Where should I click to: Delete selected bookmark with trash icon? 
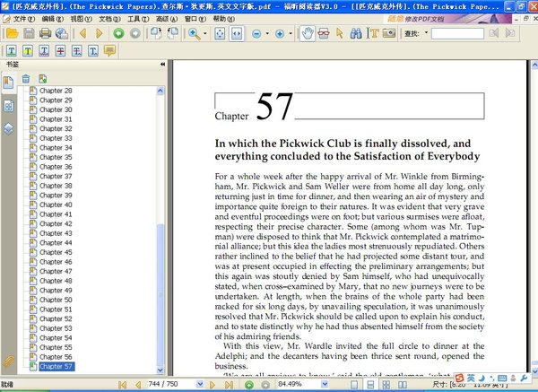click(26, 79)
